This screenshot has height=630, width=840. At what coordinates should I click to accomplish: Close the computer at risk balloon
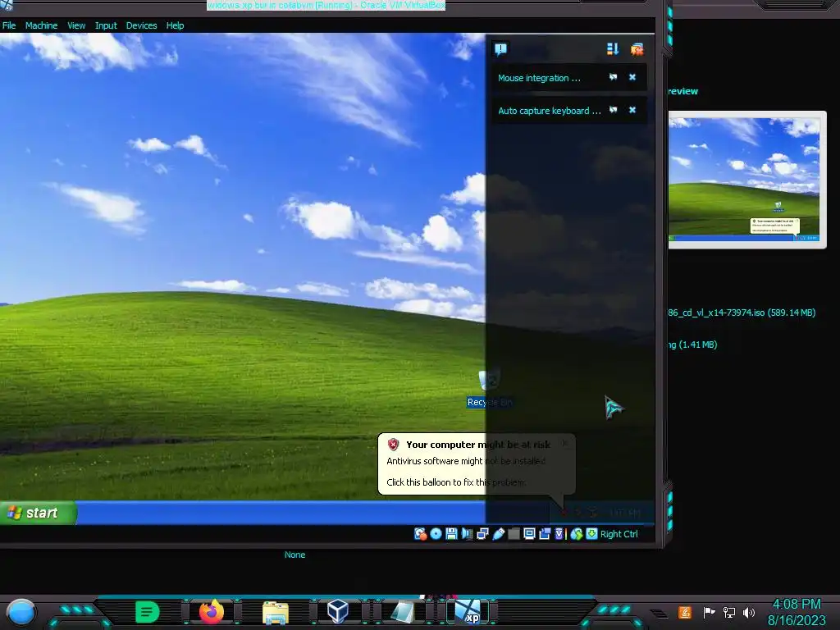coord(564,443)
